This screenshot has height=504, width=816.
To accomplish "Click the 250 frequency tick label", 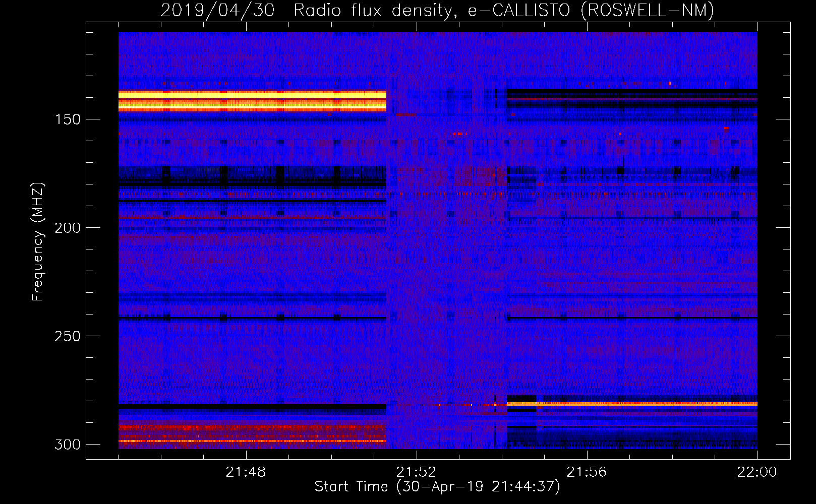I will coord(68,336).
